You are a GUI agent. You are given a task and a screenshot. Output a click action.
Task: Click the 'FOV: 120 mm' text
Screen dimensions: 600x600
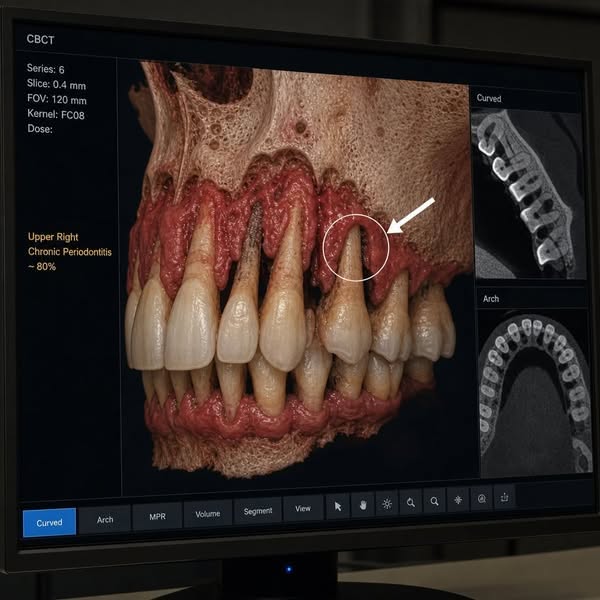(57, 99)
